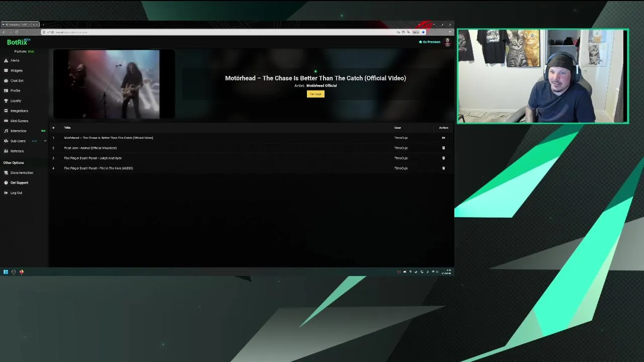644x362 pixels.
Task: Click the Log Out arrow icon
Action: point(6,193)
